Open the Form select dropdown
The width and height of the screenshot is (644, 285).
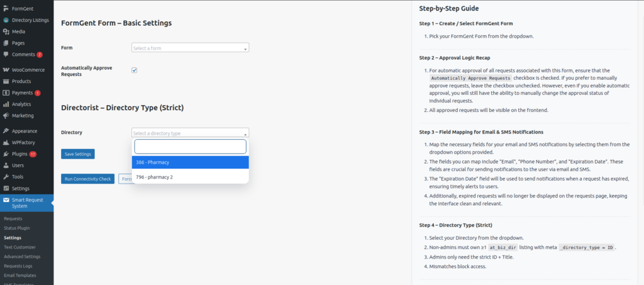(x=190, y=48)
